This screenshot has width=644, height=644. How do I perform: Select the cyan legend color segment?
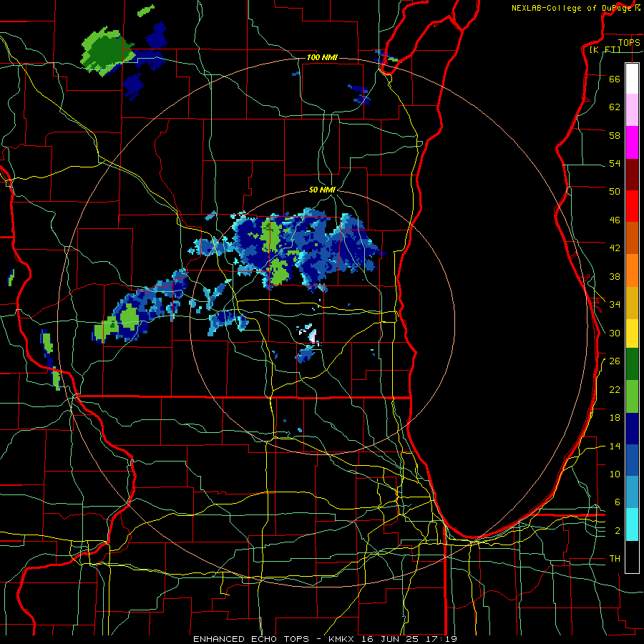(x=632, y=525)
